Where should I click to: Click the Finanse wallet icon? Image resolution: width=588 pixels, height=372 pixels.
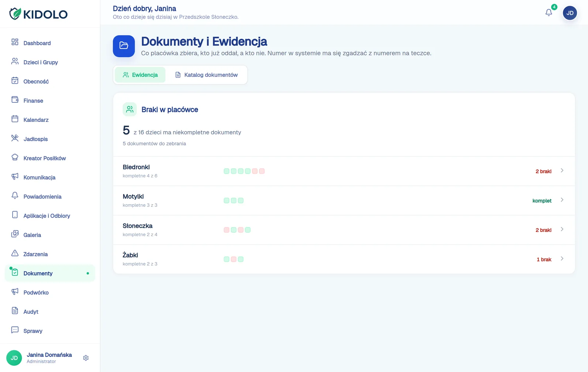(15, 100)
